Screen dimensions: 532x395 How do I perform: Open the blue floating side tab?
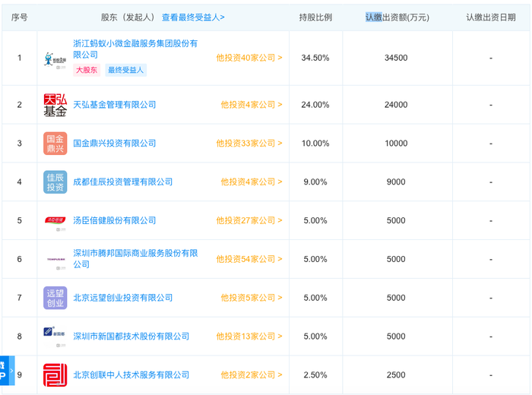[x=7, y=371]
